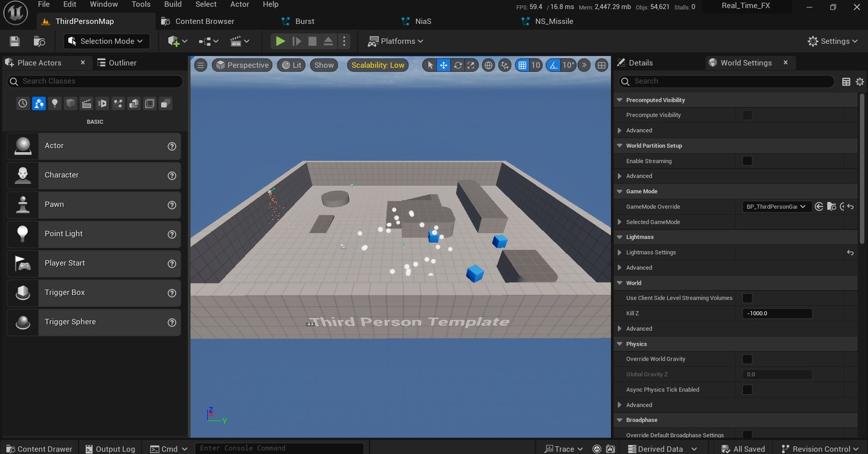The width and height of the screenshot is (868, 454).
Task: Click the Lit view mode button
Action: [x=292, y=65]
